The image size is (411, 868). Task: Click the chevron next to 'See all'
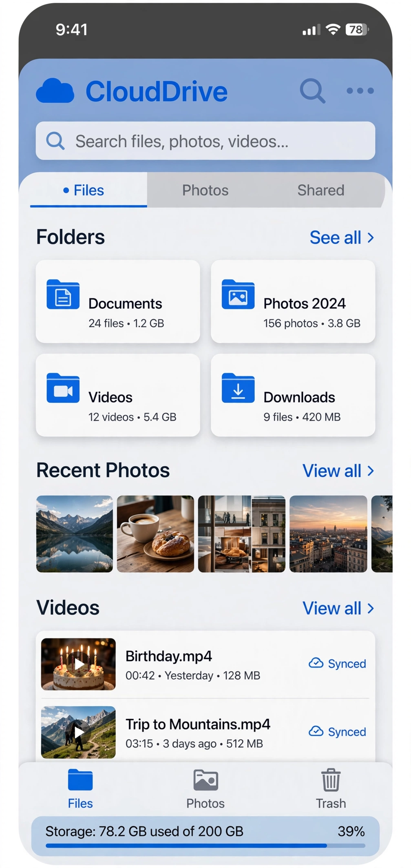pos(371,238)
